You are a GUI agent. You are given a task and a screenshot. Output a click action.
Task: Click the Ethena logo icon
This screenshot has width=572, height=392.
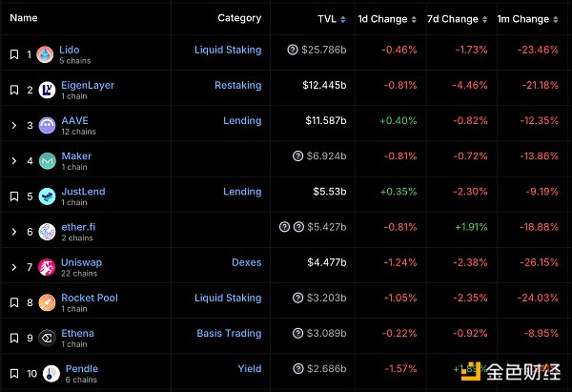pyautogui.click(x=45, y=338)
